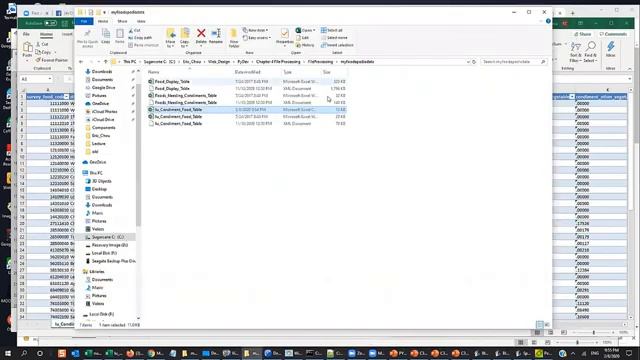
Task: Open Google Drive in the navigation pane
Action: click(103, 87)
